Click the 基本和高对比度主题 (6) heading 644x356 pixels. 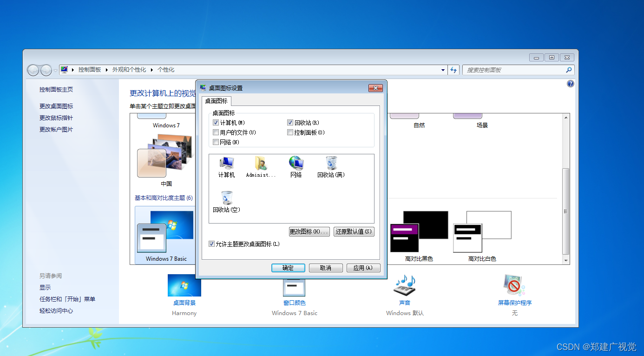click(164, 198)
